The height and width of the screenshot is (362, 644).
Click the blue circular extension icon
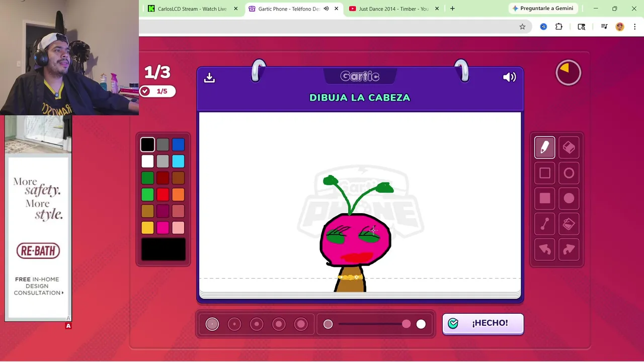pyautogui.click(x=543, y=27)
